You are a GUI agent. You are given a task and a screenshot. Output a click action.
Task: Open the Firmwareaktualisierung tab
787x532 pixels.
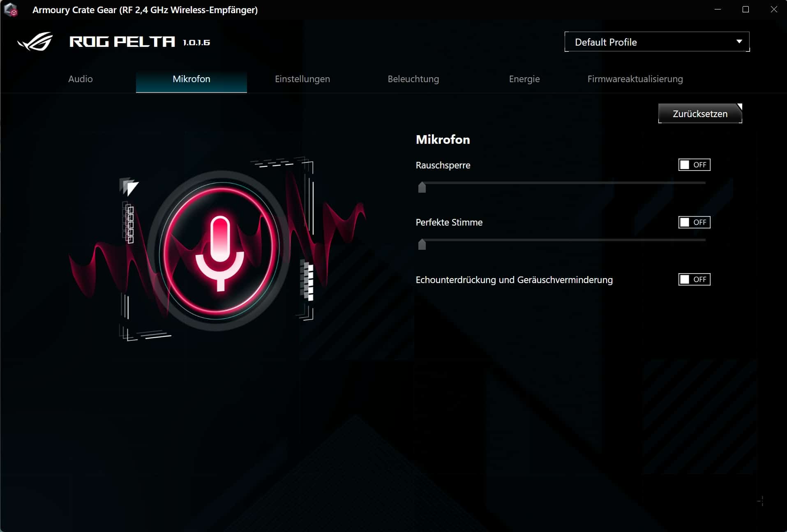[x=635, y=79]
